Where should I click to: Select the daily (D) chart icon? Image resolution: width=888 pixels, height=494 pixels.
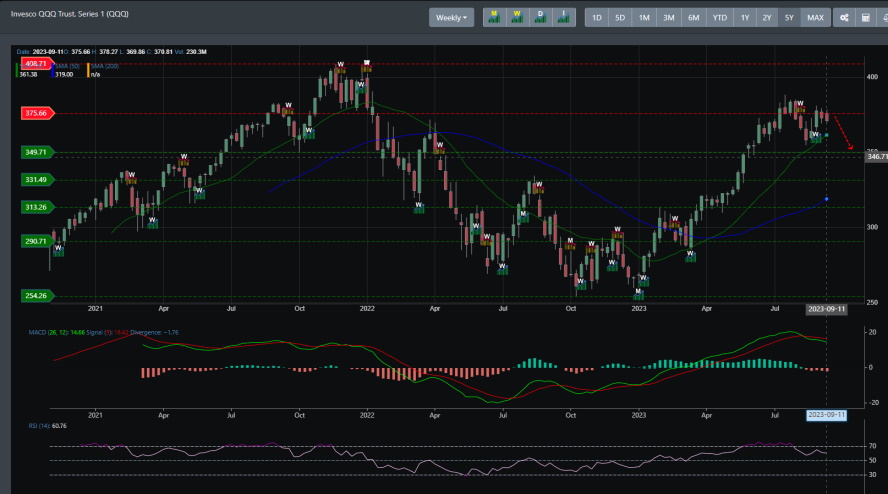[x=540, y=18]
